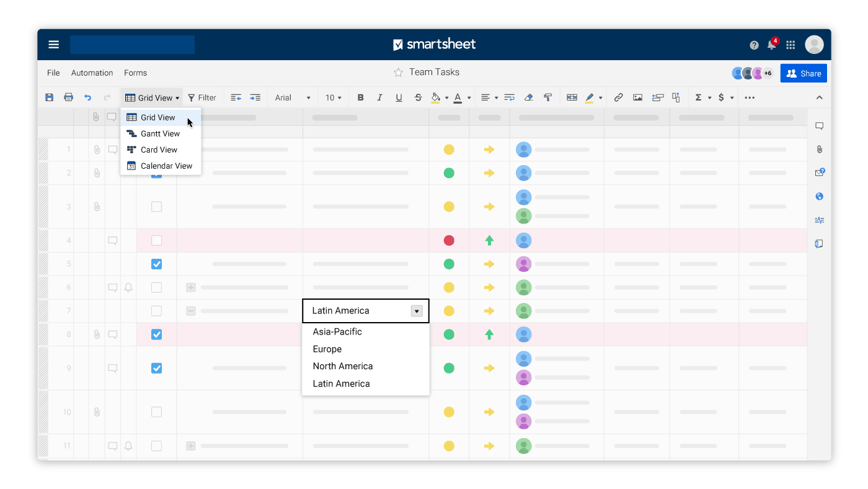The image size is (868, 489).
Task: Click the red status circle in row 4
Action: tap(449, 240)
